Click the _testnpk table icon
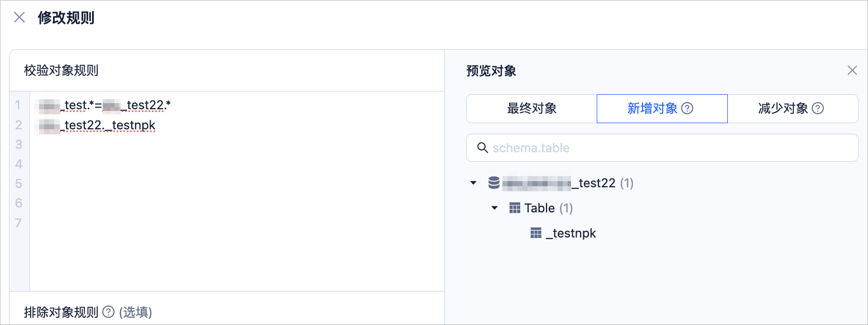 click(x=536, y=233)
